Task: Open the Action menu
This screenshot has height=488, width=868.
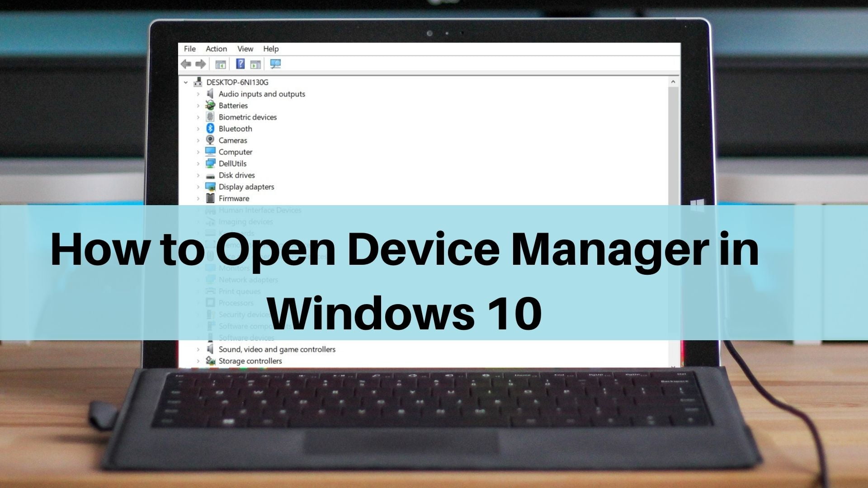Action: (215, 48)
